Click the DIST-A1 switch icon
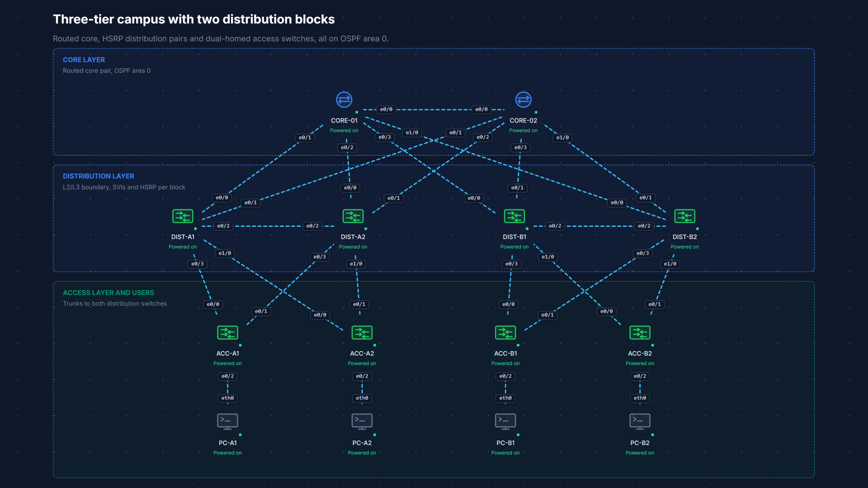Image resolution: width=868 pixels, height=488 pixels. (x=183, y=216)
